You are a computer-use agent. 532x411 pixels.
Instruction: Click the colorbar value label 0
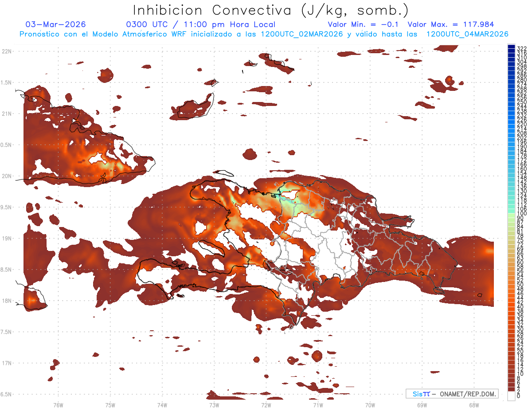pos(518,396)
